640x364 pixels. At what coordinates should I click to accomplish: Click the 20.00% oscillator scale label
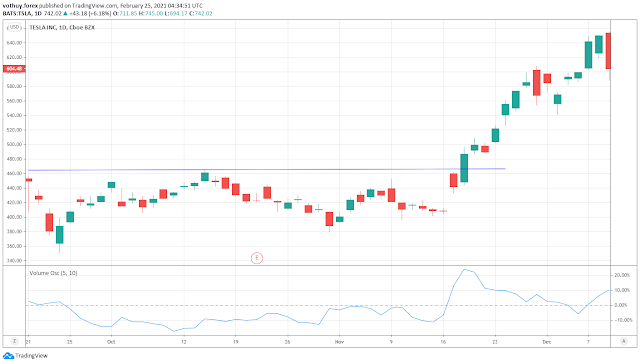[x=622, y=275]
